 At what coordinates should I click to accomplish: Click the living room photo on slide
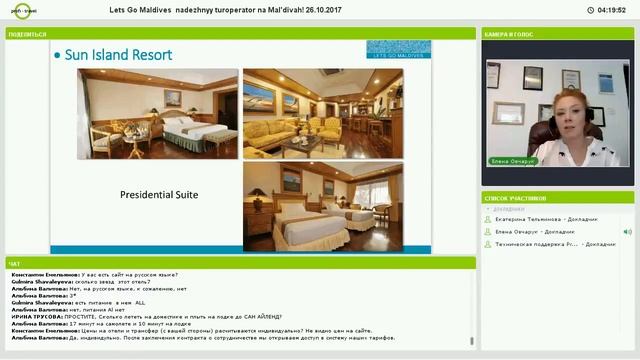click(x=323, y=113)
